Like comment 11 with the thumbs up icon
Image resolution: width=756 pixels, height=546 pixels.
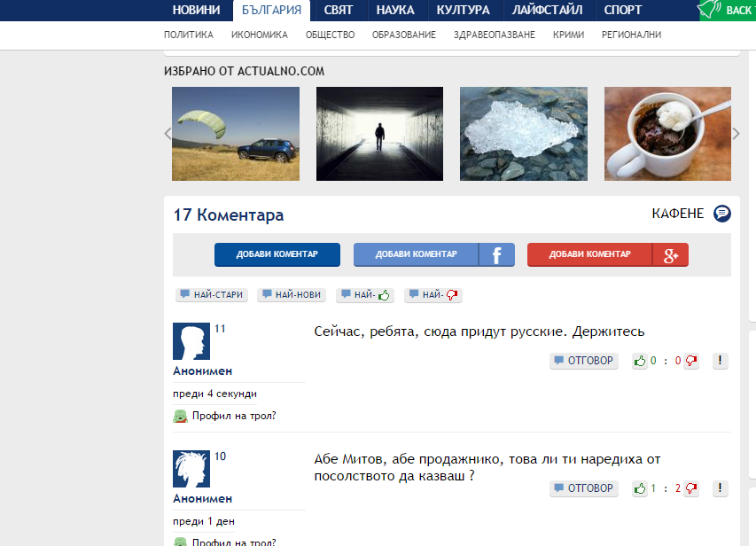click(x=640, y=361)
